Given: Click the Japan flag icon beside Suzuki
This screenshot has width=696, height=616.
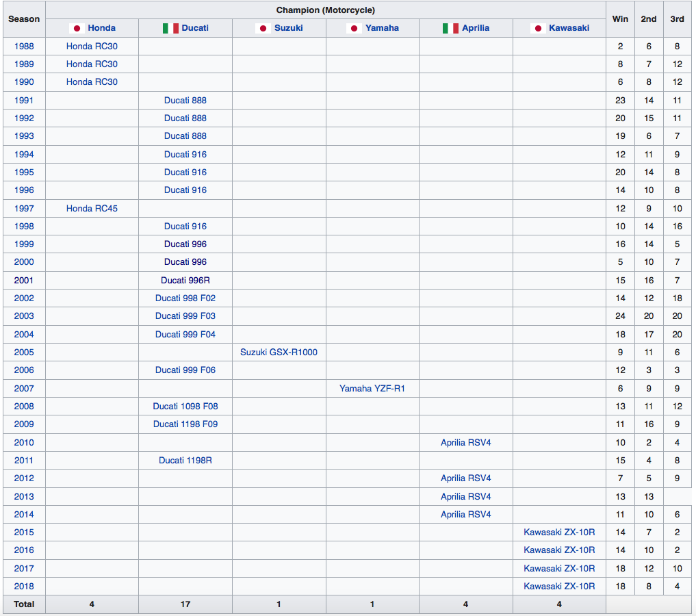Looking at the screenshot, I should tap(263, 28).
